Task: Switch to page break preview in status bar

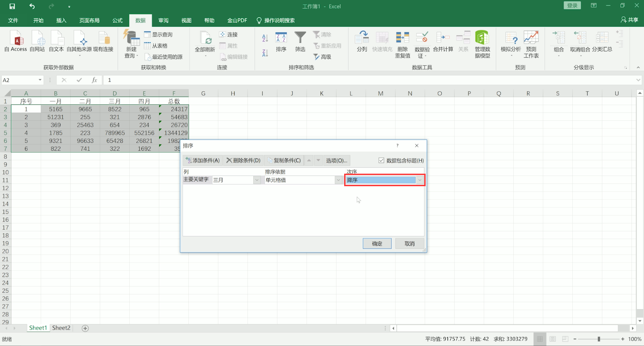Action: point(565,339)
